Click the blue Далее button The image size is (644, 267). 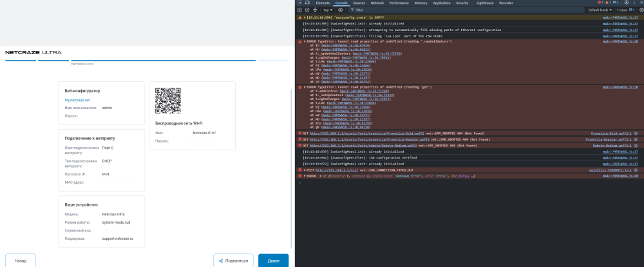[274, 261]
